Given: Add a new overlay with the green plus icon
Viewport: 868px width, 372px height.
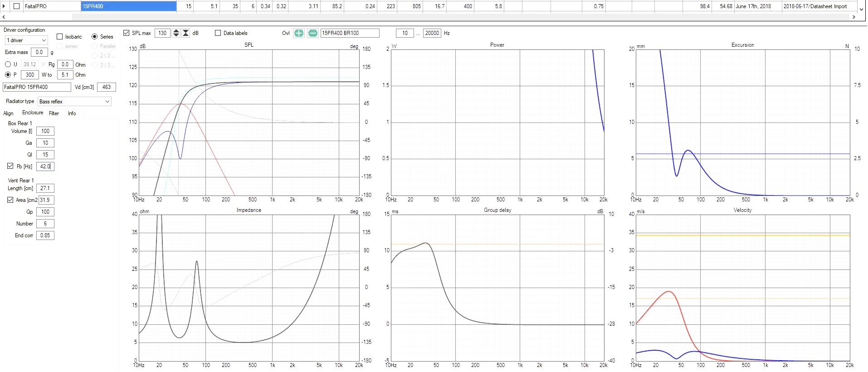Looking at the screenshot, I should coord(299,33).
